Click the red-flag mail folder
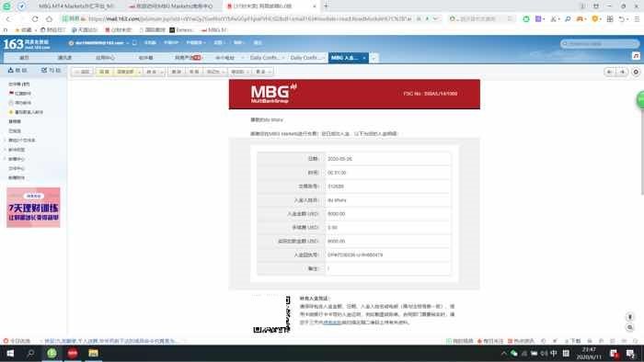 [19, 94]
